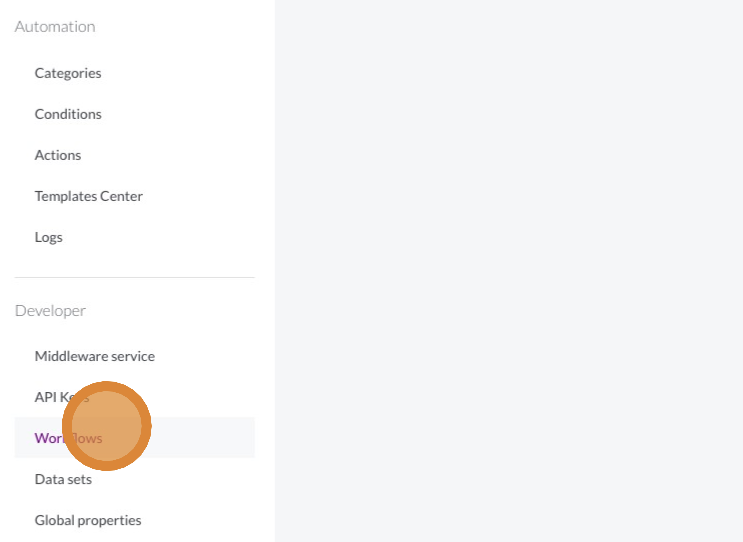The height and width of the screenshot is (542, 743).
Task: Click the Developer section heading
Action: pos(50,311)
